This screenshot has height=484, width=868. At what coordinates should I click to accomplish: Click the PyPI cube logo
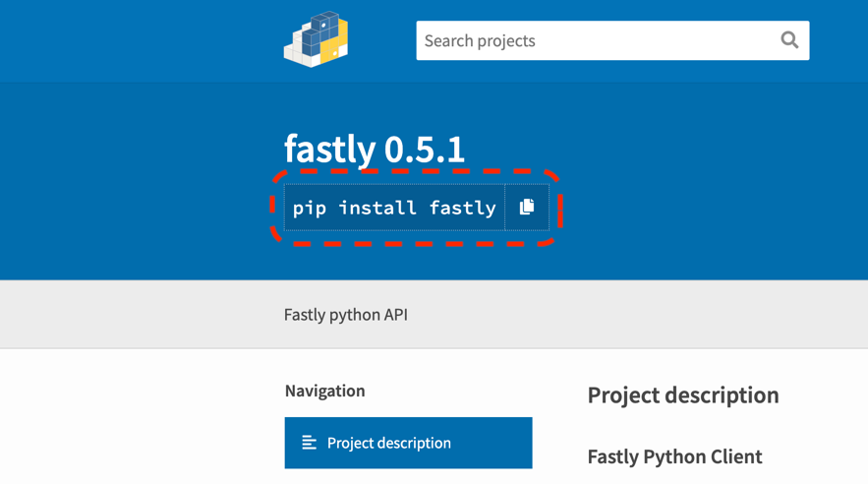tap(317, 40)
